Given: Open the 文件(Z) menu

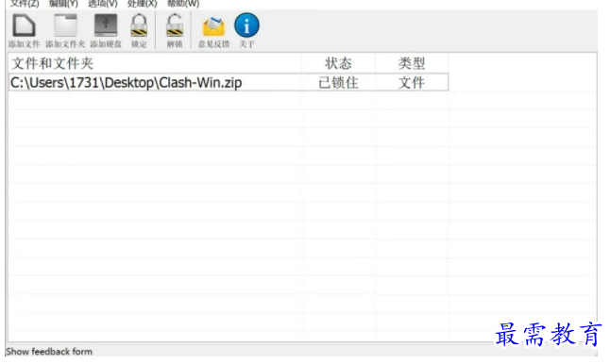Looking at the screenshot, I should (x=25, y=4).
